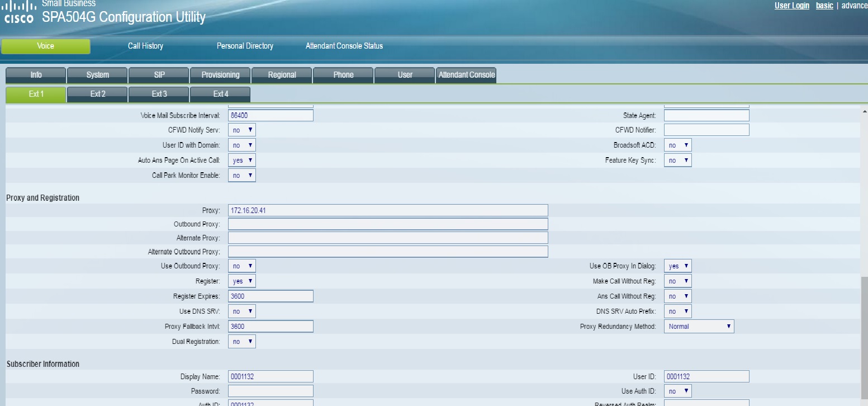Click into the Proxy address field

(x=388, y=210)
